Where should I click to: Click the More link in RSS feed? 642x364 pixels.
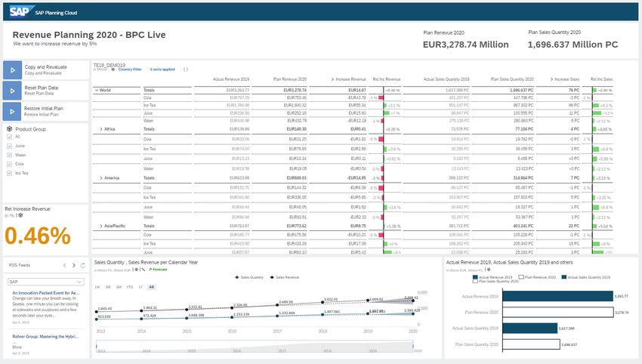coord(17,347)
